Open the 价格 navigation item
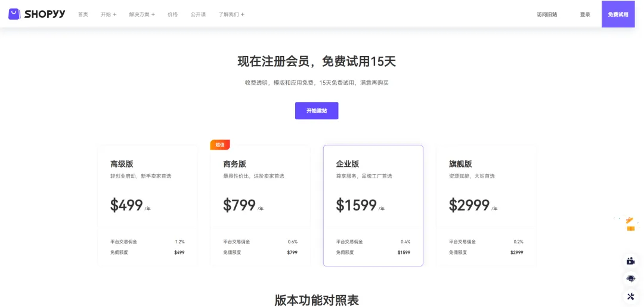644x307 pixels. point(172,14)
